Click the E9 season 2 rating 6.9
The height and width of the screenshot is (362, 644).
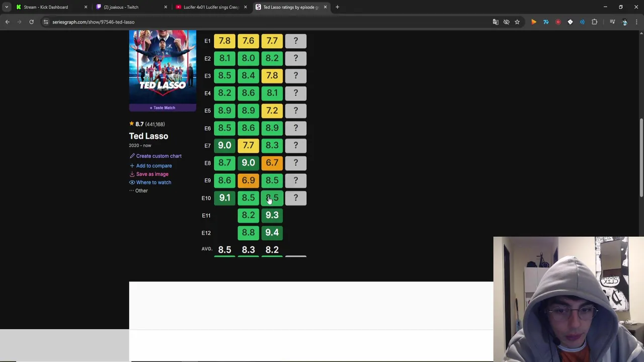[x=248, y=180]
